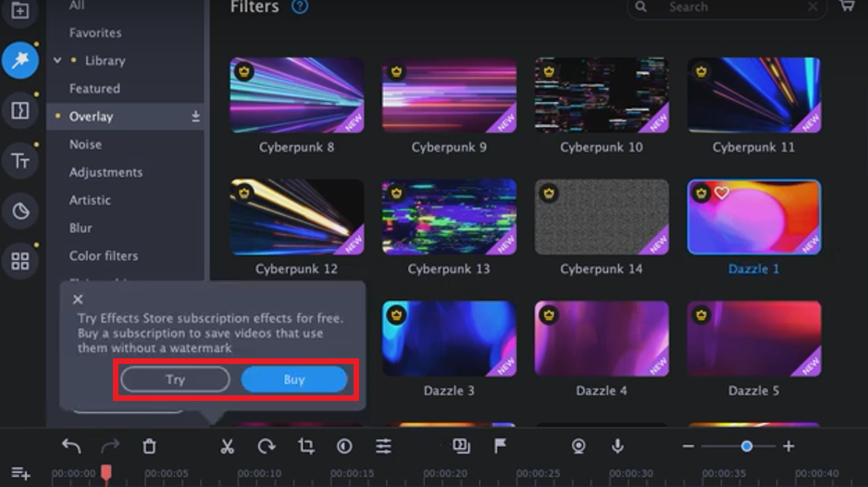The width and height of the screenshot is (868, 487).
Task: Click the crown icon on Cyberpunk 14
Action: pyautogui.click(x=549, y=193)
